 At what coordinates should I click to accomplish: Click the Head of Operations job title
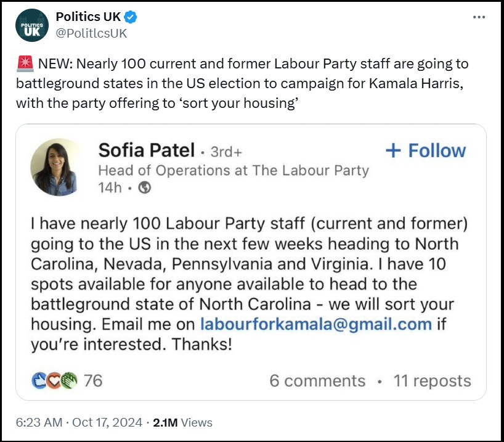coord(234,170)
